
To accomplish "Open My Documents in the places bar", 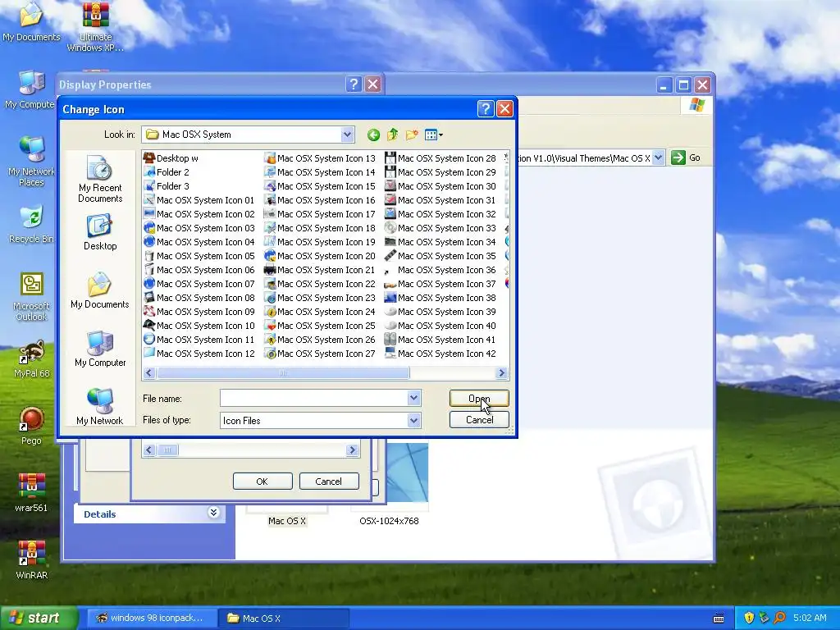I will pyautogui.click(x=100, y=290).
